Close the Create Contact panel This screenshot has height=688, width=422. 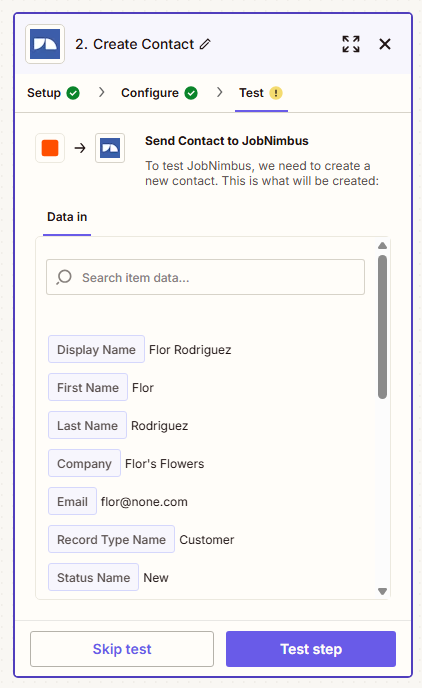(385, 44)
